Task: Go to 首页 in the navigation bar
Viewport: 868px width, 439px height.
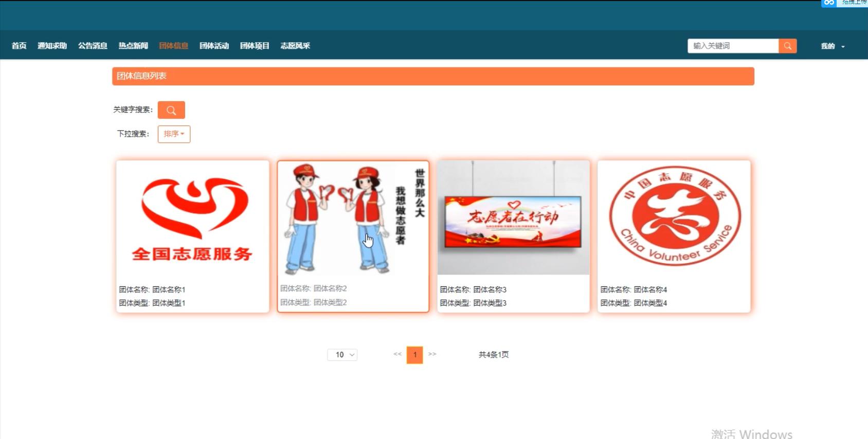Action: 19,46
